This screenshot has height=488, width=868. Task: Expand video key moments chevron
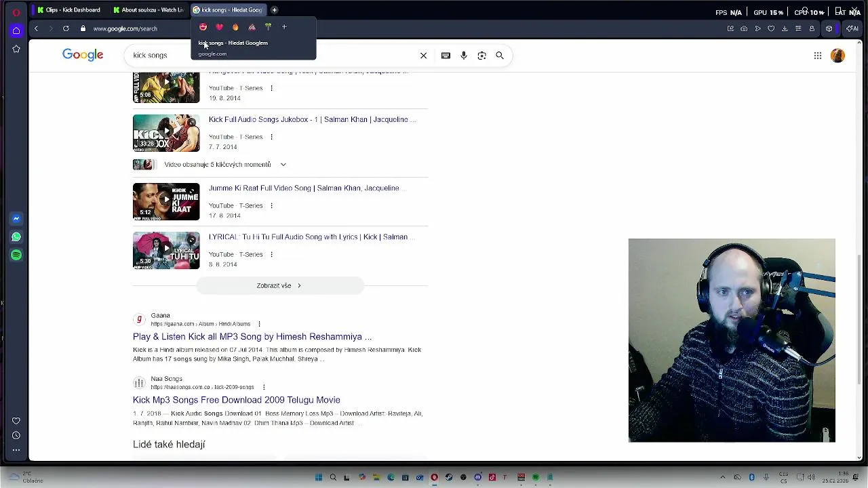click(x=283, y=165)
